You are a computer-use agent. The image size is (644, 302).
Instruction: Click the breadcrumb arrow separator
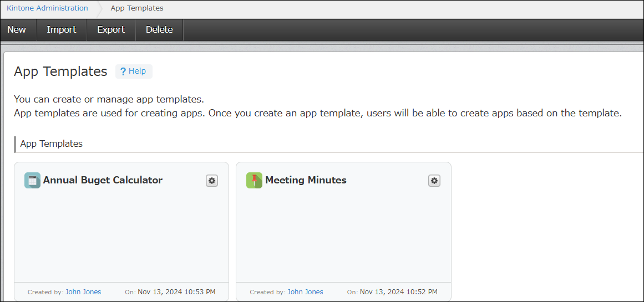pos(100,8)
